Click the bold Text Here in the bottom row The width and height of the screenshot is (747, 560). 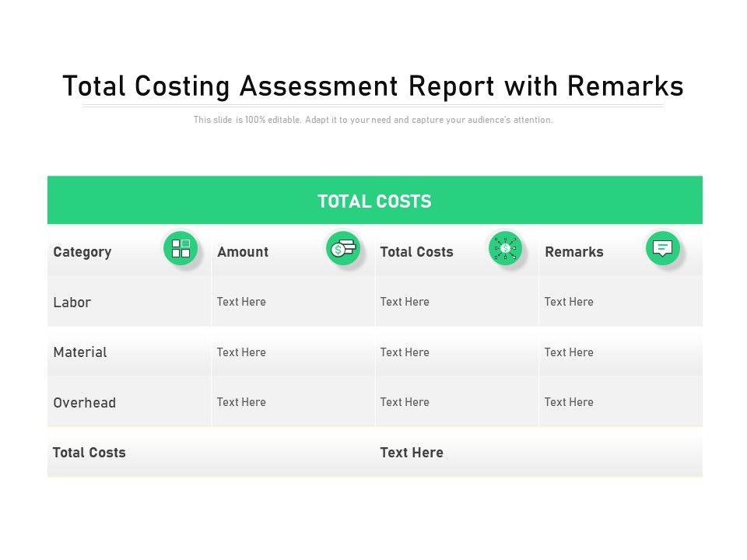pos(412,453)
